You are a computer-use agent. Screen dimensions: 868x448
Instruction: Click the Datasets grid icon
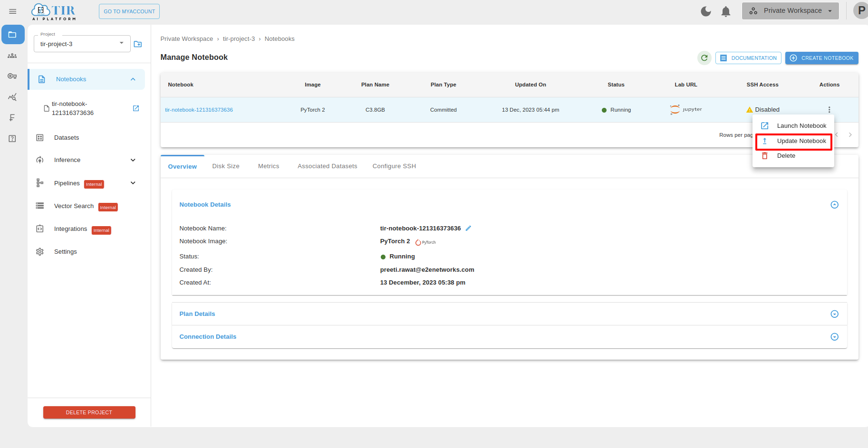coord(40,138)
